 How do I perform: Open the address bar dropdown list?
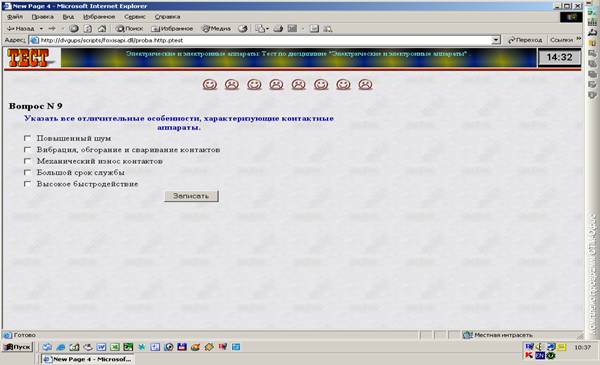(x=496, y=40)
